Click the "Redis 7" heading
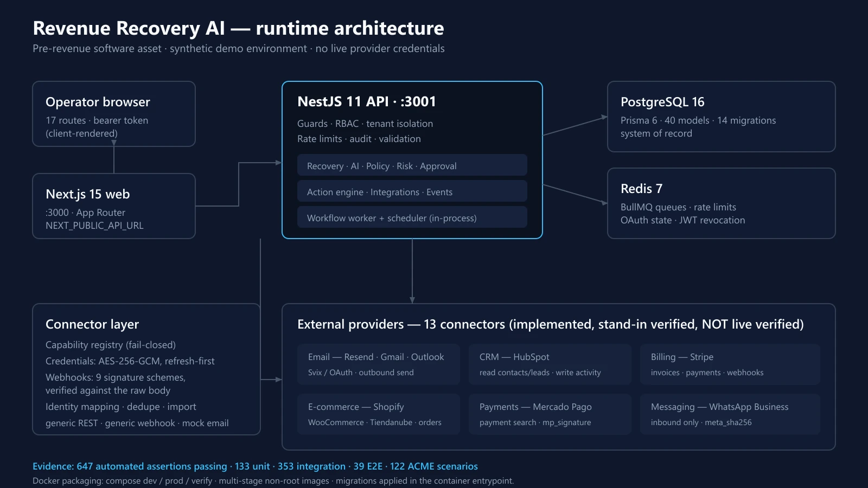This screenshot has width=868, height=488. click(641, 189)
